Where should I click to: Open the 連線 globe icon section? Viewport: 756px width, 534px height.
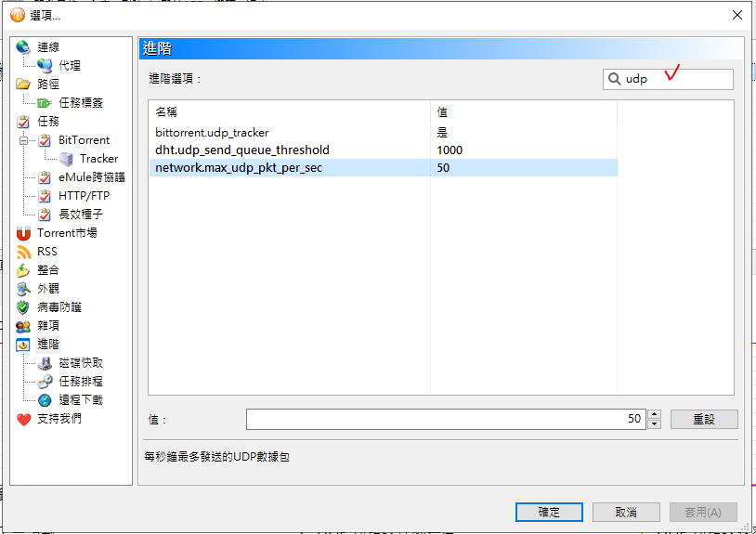(22, 46)
